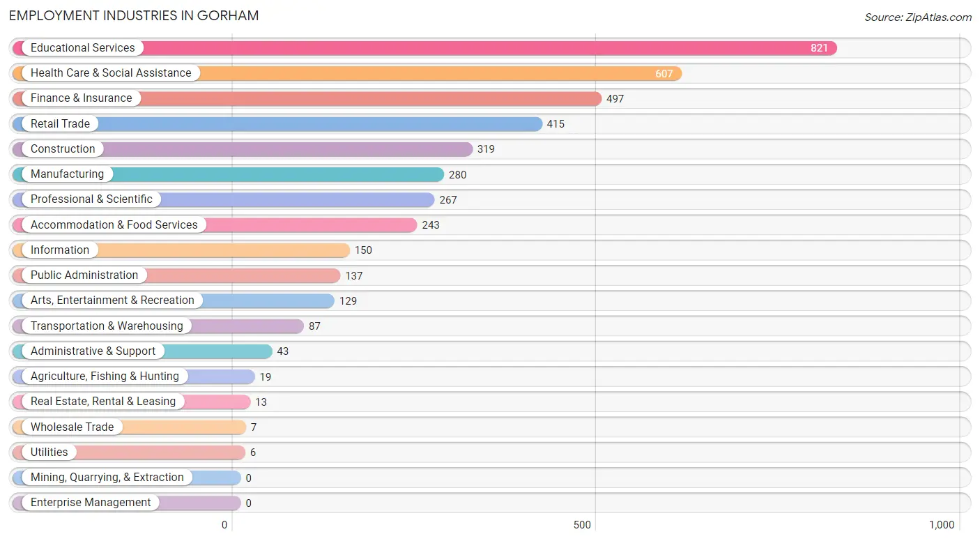Select Transportation & Warehousing label
The image size is (980, 541).
click(107, 326)
